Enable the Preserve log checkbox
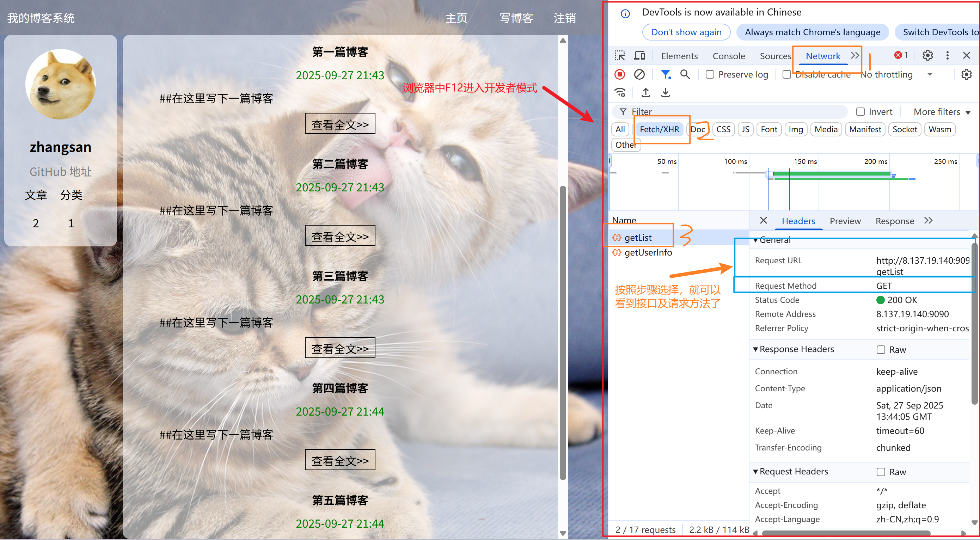The width and height of the screenshot is (980, 540). pyautogui.click(x=710, y=74)
